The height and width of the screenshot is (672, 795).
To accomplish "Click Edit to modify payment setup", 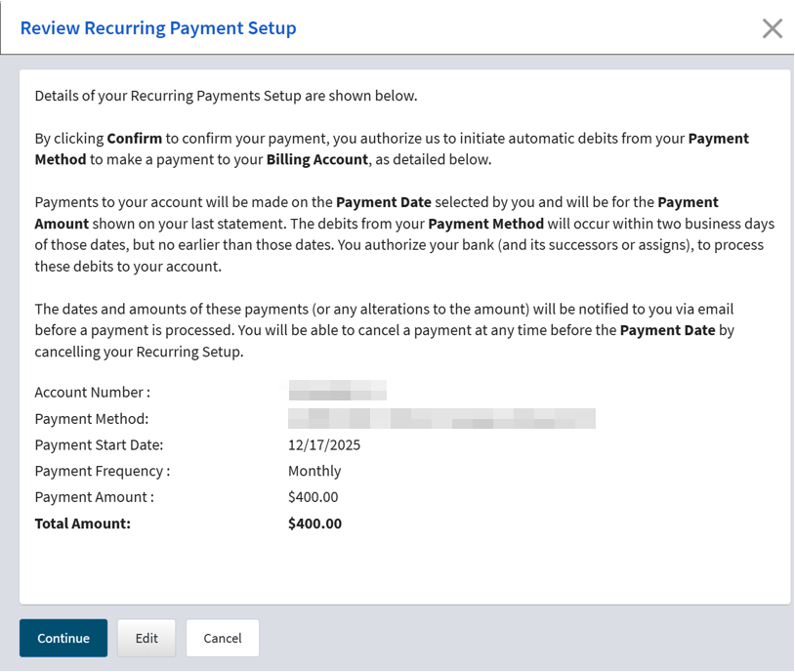I will 146,638.
